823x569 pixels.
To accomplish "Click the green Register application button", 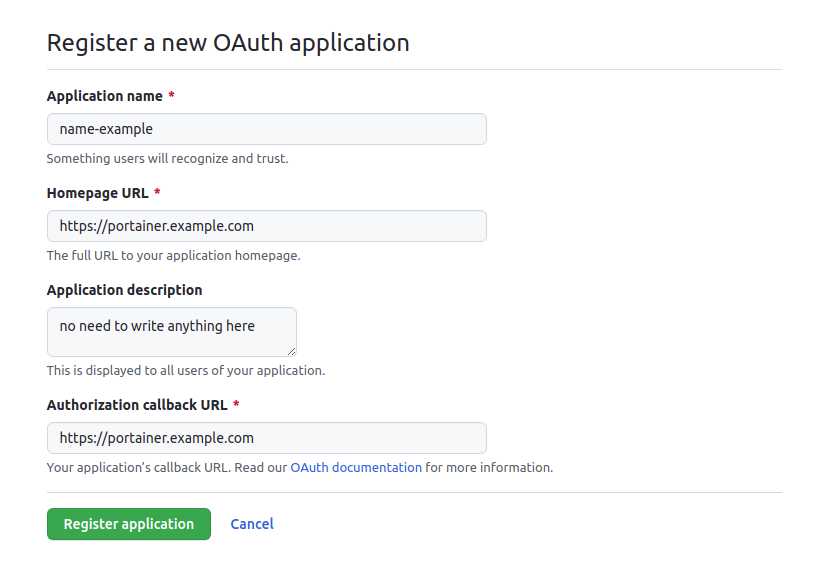I will pyautogui.click(x=129, y=524).
